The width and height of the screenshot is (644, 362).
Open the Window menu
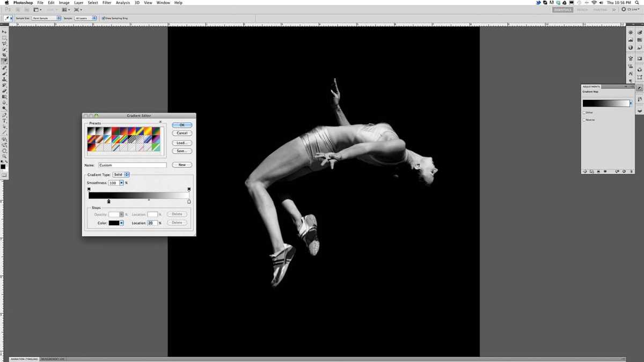pos(163,3)
